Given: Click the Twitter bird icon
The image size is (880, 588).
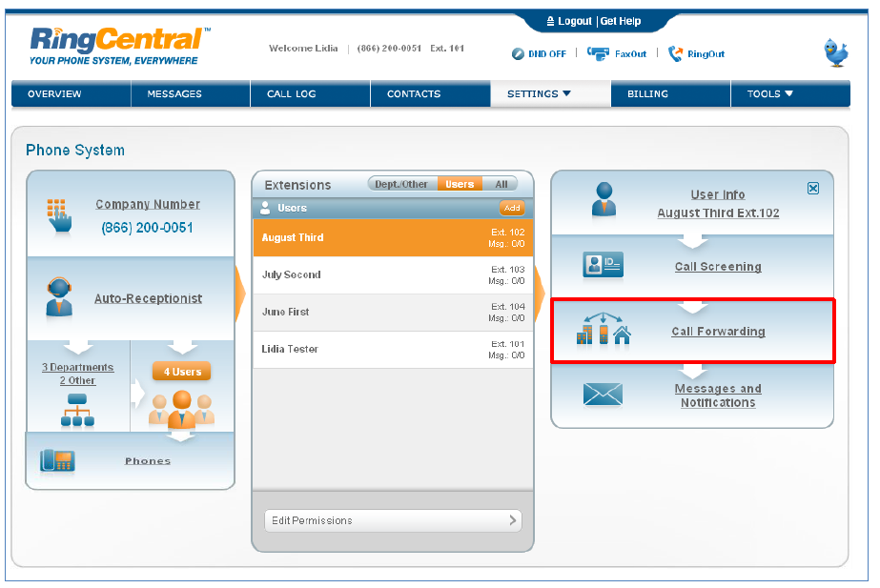Looking at the screenshot, I should [836, 52].
